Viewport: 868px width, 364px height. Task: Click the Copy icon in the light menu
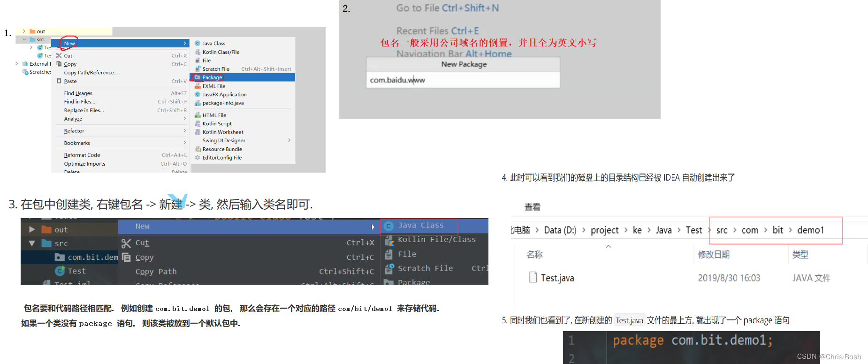(59, 64)
